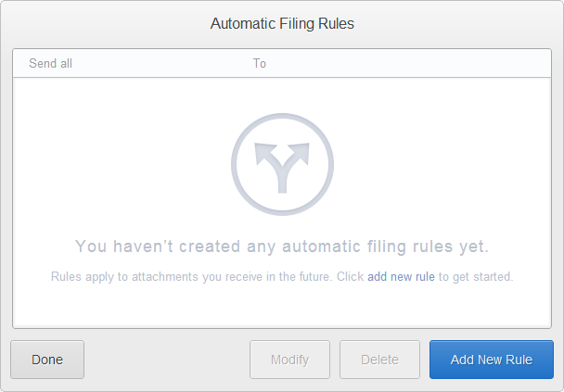
Task: Sort by the "To" column header
Action: pyautogui.click(x=260, y=64)
